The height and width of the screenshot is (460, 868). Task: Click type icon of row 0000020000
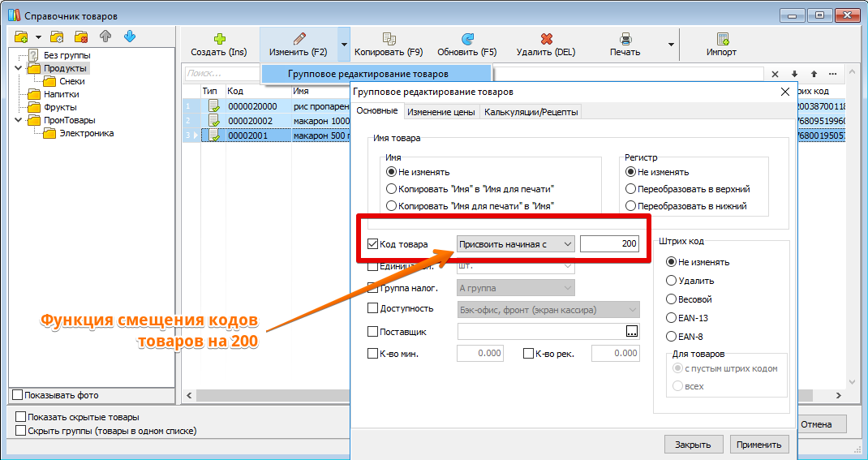(213, 105)
